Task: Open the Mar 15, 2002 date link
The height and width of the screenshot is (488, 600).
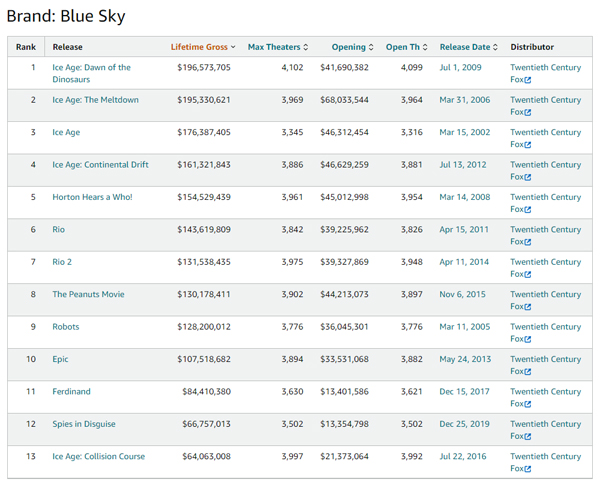Action: click(x=465, y=132)
